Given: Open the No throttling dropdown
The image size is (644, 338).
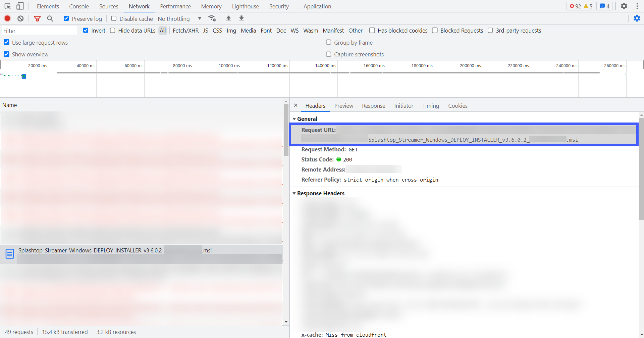Looking at the screenshot, I should click(x=180, y=18).
